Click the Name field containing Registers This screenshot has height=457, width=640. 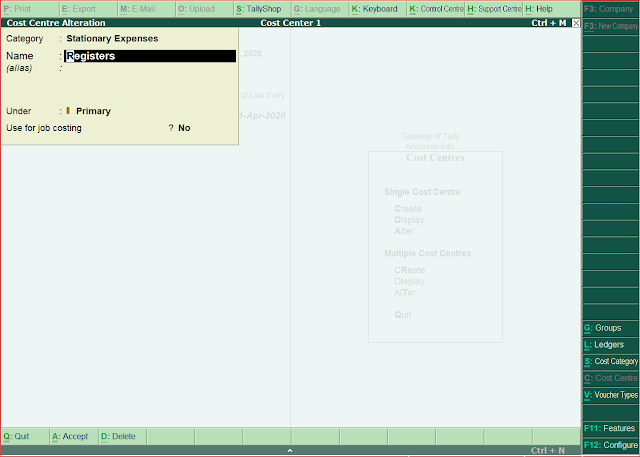tap(150, 56)
